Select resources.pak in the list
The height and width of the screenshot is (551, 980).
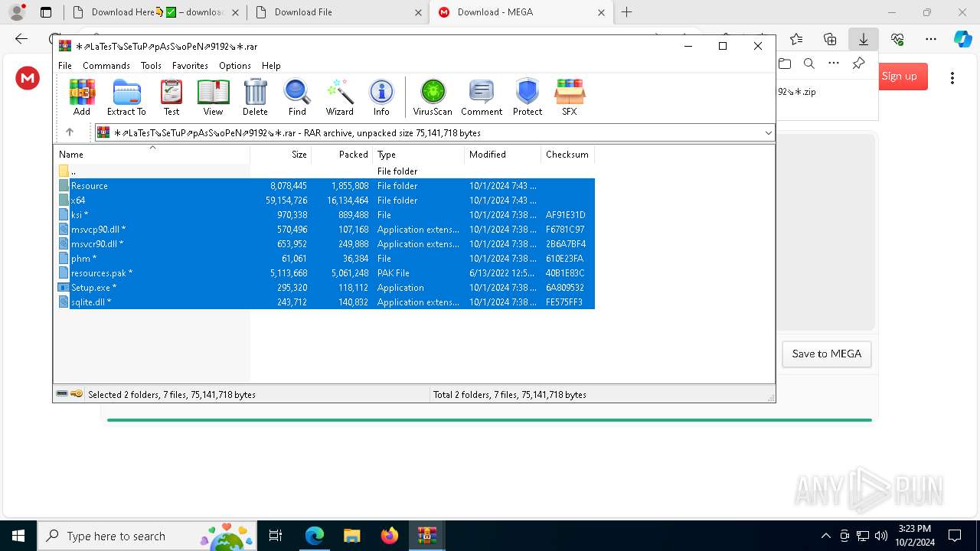tap(325, 273)
